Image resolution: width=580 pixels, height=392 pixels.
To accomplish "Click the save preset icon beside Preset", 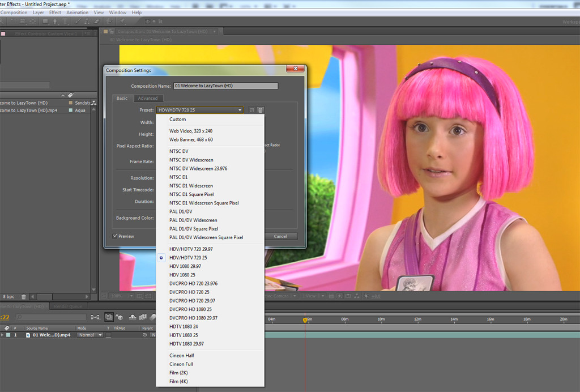I will click(x=252, y=110).
